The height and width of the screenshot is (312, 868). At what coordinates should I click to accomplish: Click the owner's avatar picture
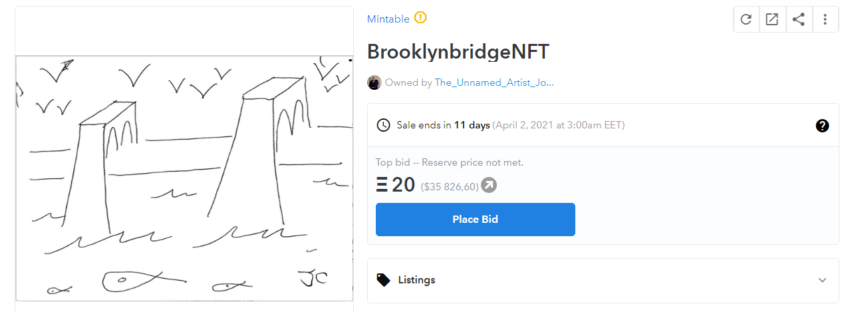click(374, 82)
